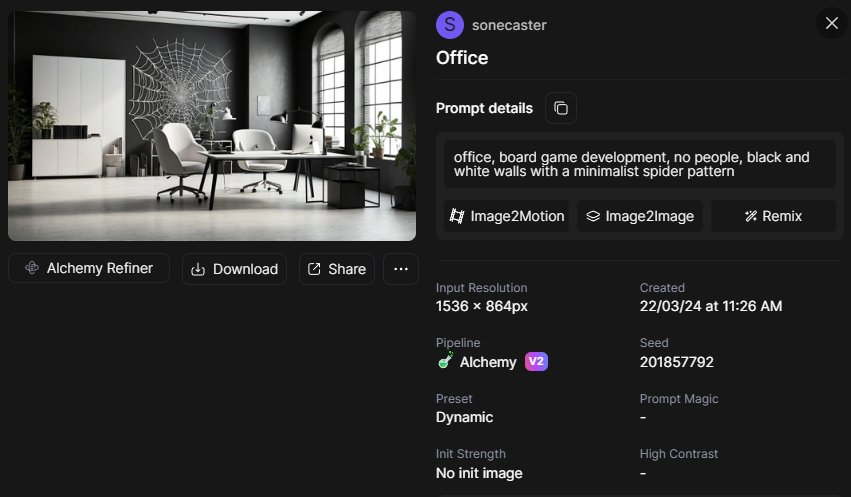This screenshot has width=851, height=497.
Task: Copy the prompt details text
Action: (561, 108)
